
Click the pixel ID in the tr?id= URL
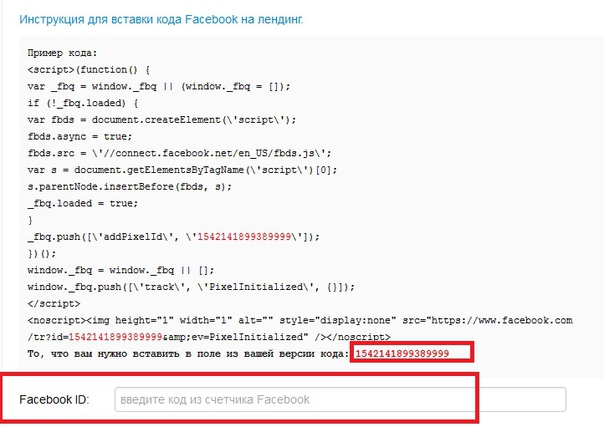coord(115,337)
